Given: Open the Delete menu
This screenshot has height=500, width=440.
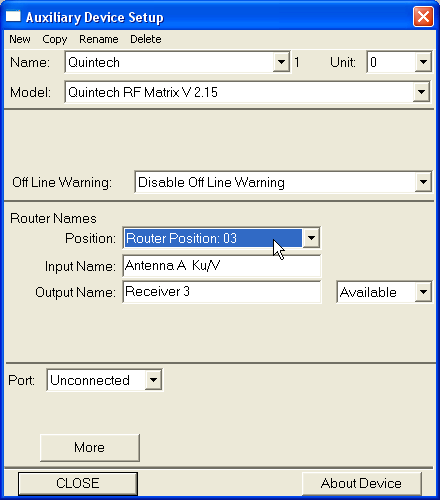Looking at the screenshot, I should click(x=146, y=39).
